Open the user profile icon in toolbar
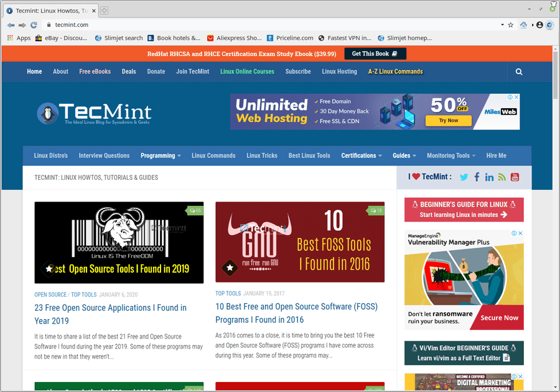The width and height of the screenshot is (560, 392). tap(539, 25)
